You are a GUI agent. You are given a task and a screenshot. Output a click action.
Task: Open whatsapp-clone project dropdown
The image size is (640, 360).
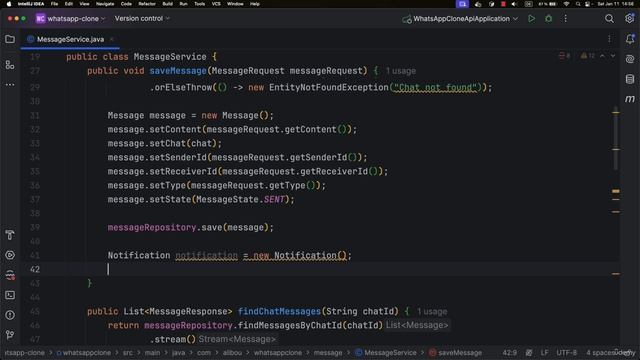tap(71, 19)
